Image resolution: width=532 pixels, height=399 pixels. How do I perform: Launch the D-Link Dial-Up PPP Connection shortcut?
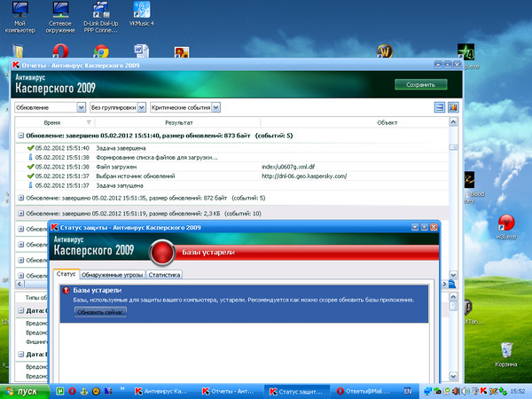pos(101,17)
